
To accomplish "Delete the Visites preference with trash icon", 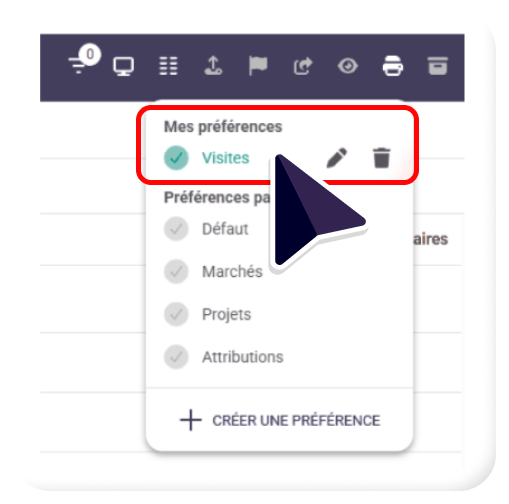I will pos(381,158).
